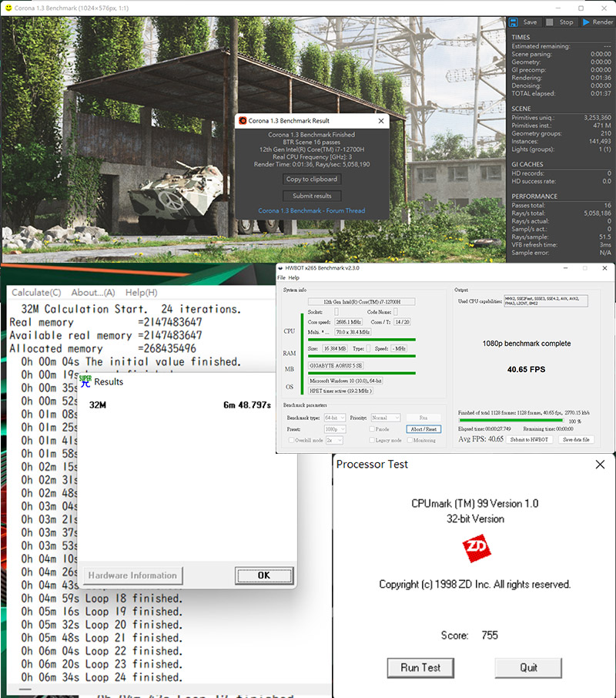This screenshot has height=698, width=616.
Task: Click the Primitives uniq. 3,253,360 row
Action: click(x=561, y=118)
